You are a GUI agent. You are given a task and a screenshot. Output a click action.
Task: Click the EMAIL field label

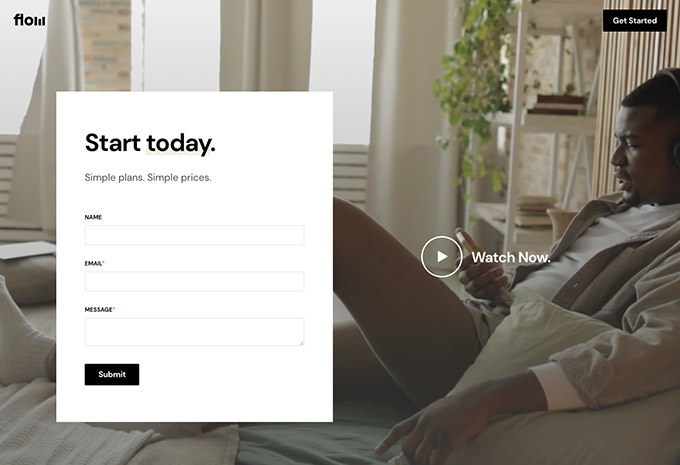click(x=93, y=263)
